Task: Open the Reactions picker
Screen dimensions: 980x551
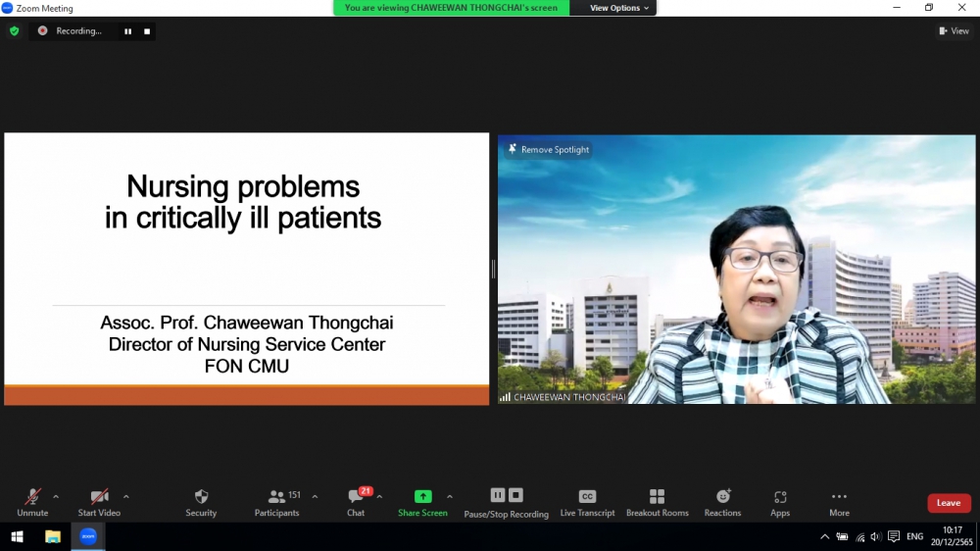Action: [x=722, y=502]
